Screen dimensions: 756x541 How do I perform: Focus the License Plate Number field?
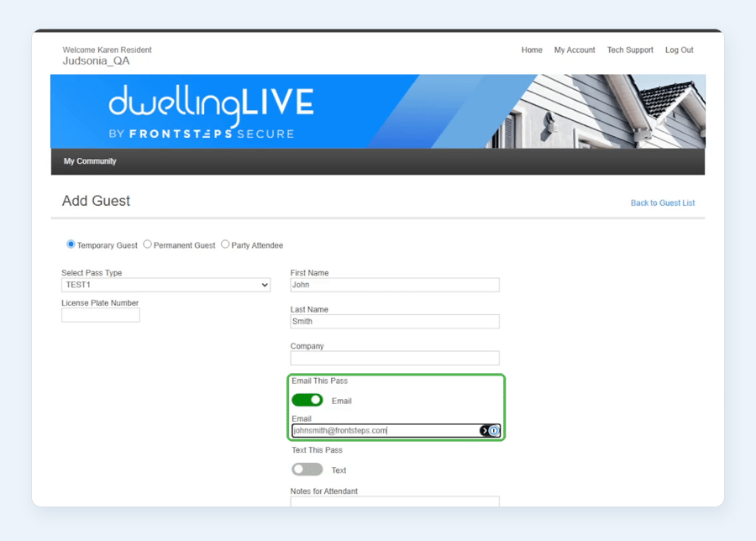pos(101,315)
